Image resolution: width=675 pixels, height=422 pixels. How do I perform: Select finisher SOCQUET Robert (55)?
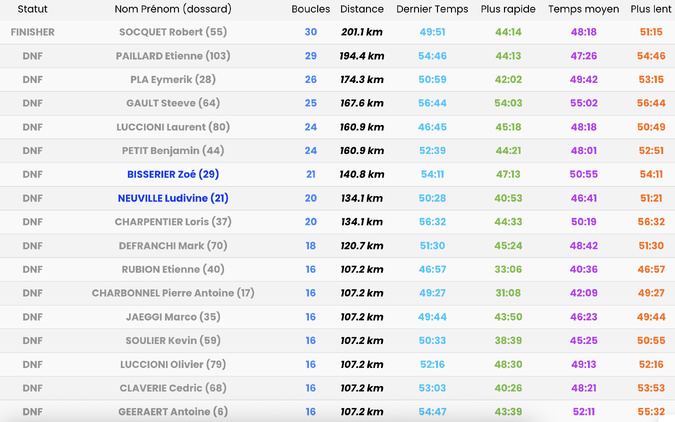tap(173, 32)
